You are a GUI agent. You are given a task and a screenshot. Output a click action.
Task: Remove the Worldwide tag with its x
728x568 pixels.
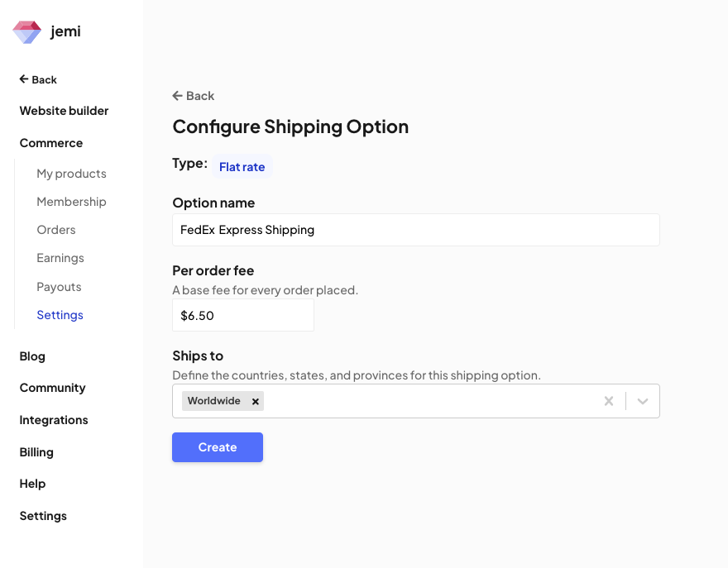[256, 402]
